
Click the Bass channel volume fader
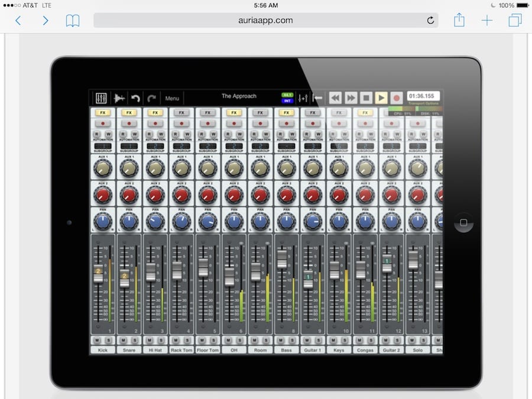coord(282,259)
